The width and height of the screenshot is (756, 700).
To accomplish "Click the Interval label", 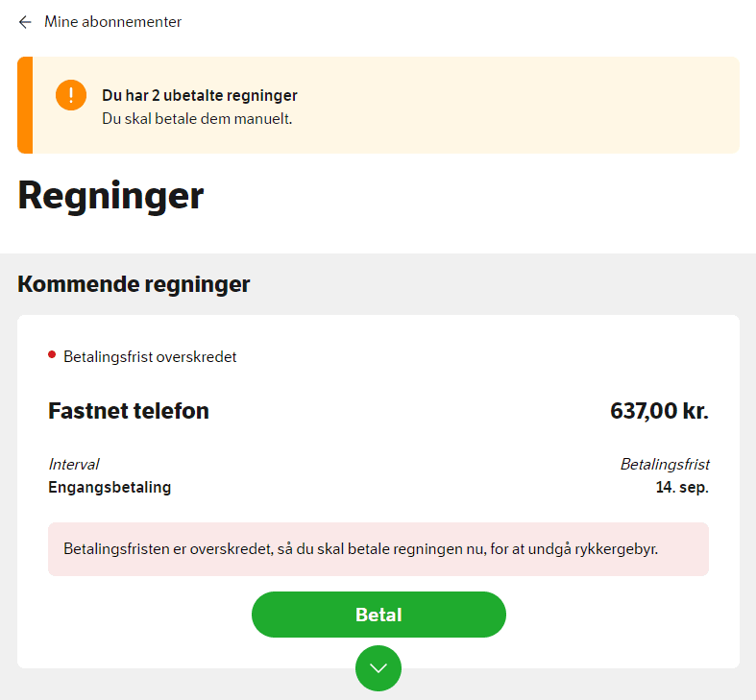I will 74,464.
